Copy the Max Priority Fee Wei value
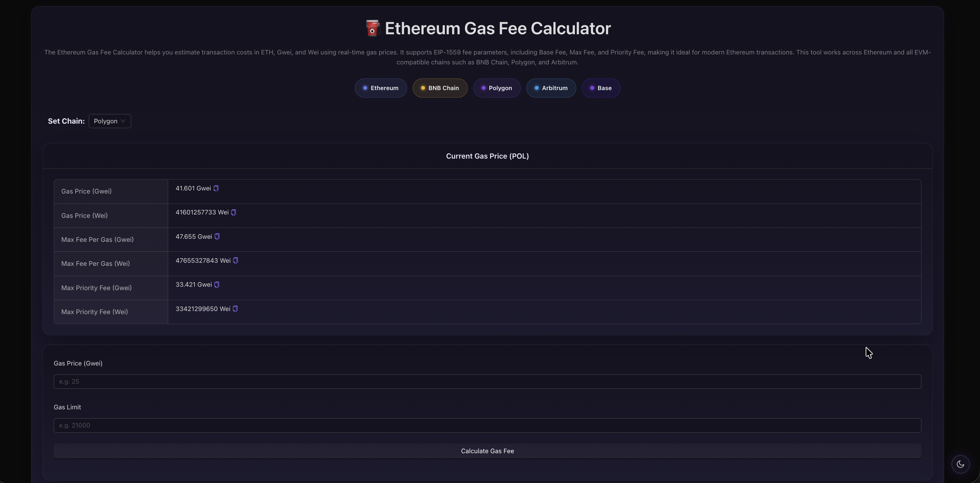Image resolution: width=980 pixels, height=483 pixels. pyautogui.click(x=235, y=308)
